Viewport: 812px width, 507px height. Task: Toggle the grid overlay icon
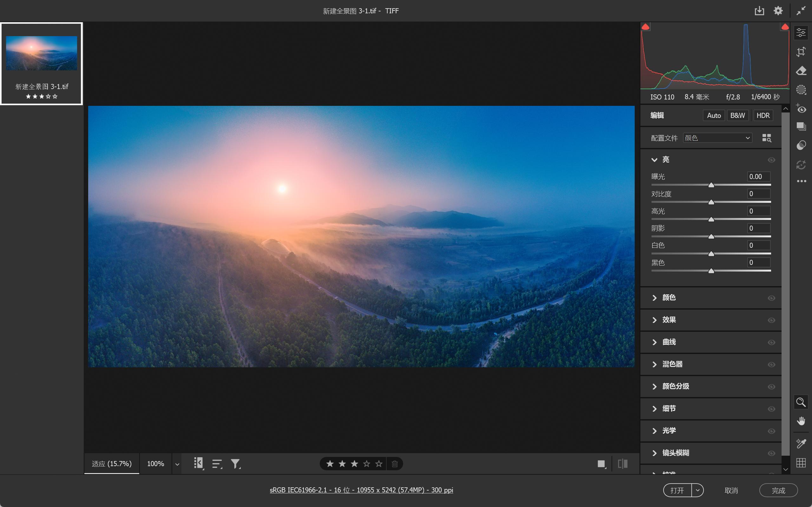tap(801, 463)
